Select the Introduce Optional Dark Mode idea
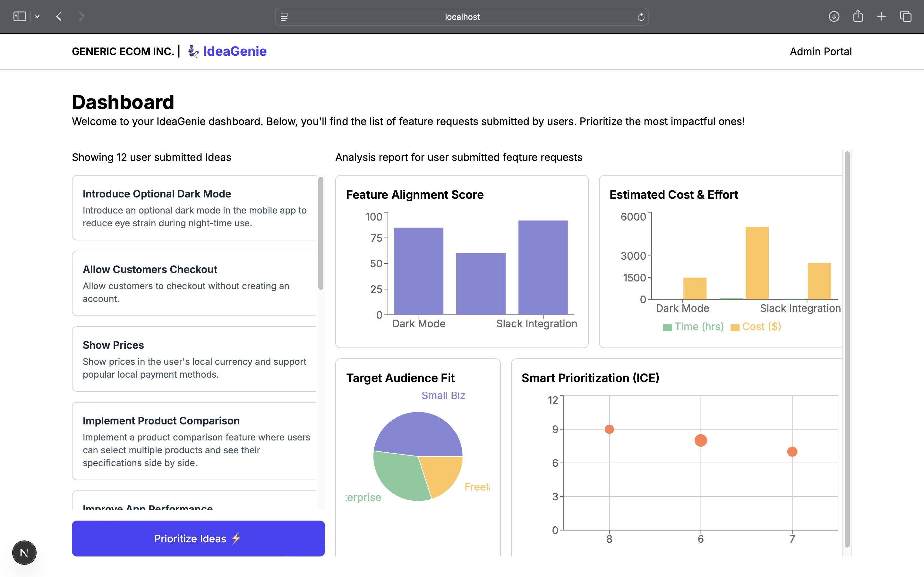Screen dimensions: 924x577 tap(194, 208)
